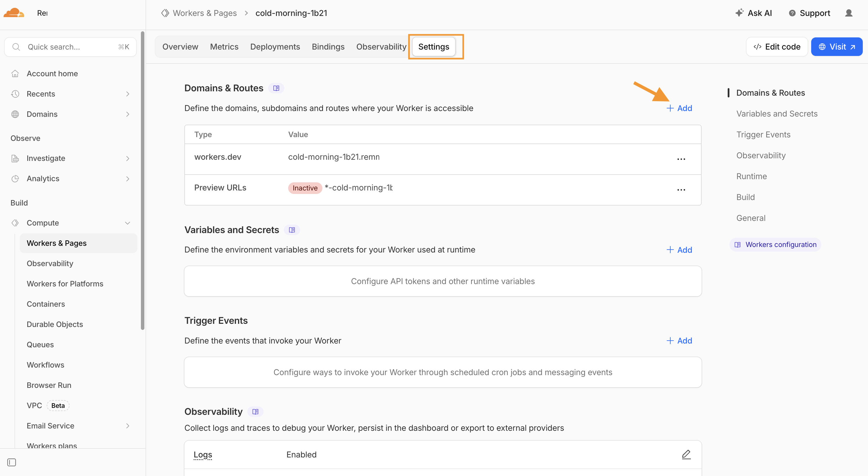
Task: Open the user account profile icon
Action: [849, 13]
